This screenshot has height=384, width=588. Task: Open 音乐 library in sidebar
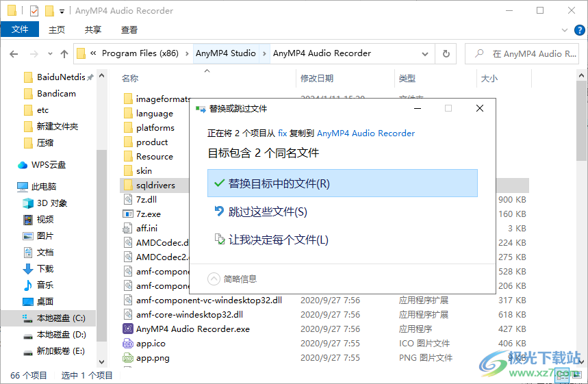point(38,285)
